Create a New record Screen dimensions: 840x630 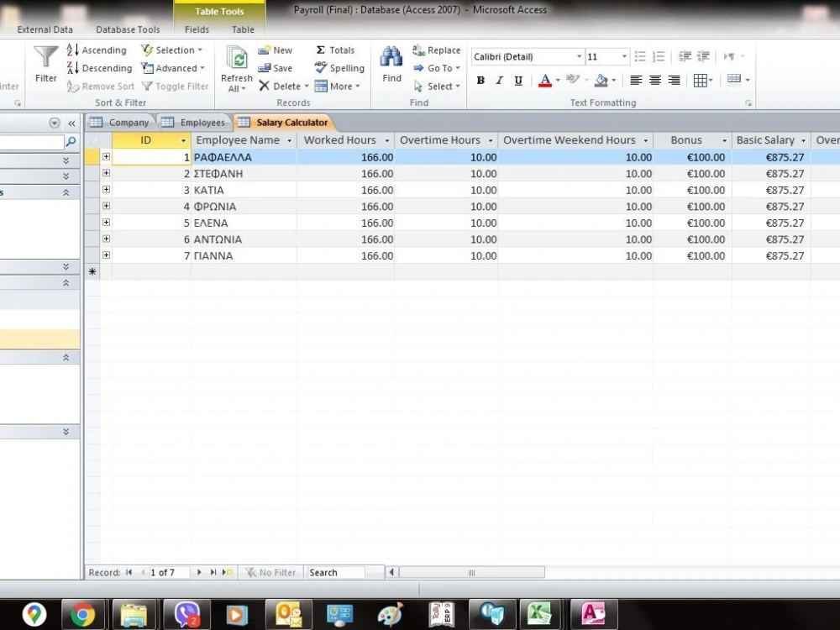tap(275, 50)
